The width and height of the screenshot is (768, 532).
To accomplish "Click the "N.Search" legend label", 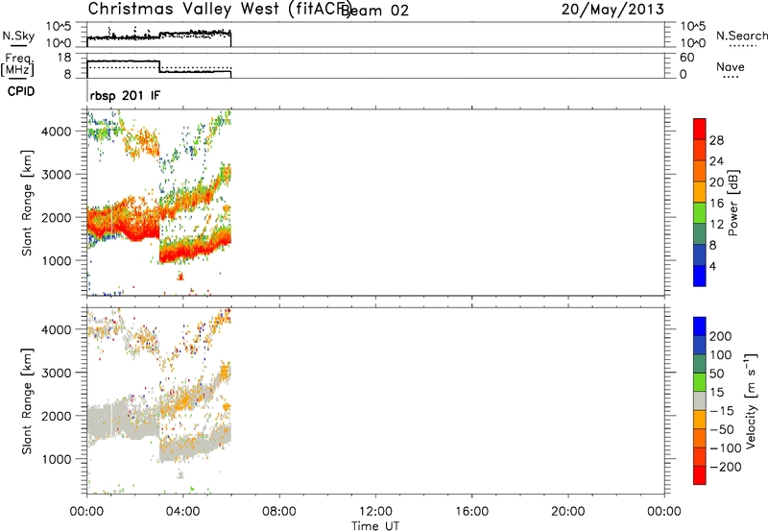I will (741, 36).
